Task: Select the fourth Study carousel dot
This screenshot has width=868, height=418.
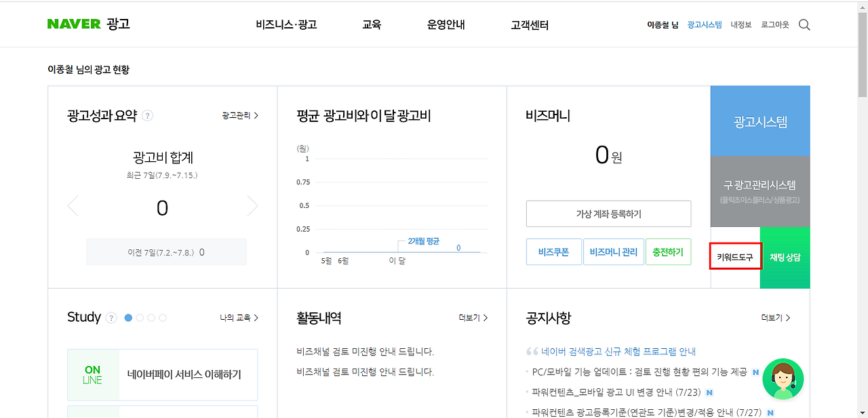Action: [163, 318]
